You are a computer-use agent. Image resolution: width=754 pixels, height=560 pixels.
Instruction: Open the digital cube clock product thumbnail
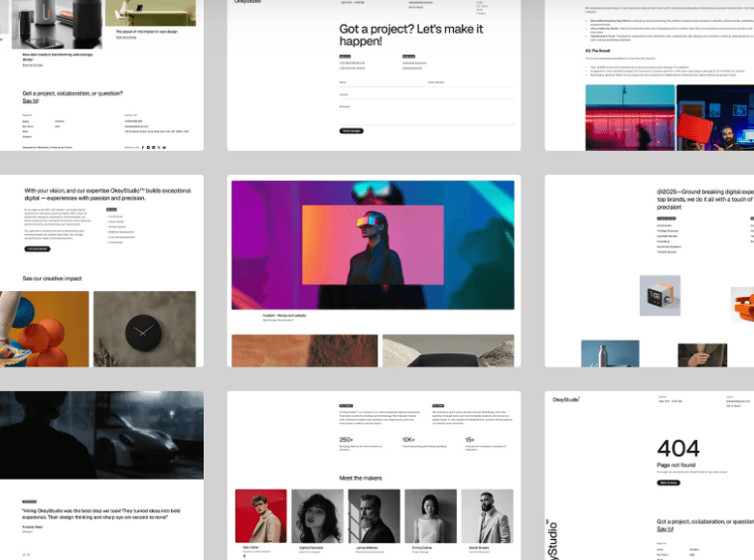click(660, 295)
